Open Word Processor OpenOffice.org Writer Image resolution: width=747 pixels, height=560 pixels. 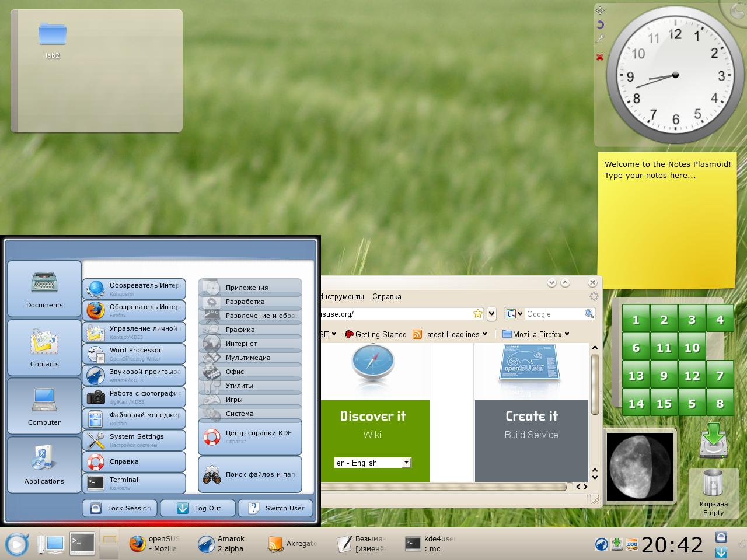134,354
